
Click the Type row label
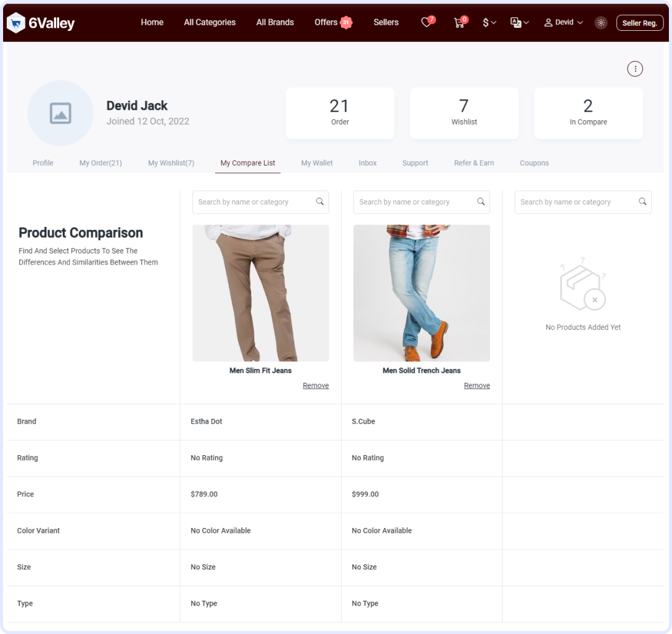click(x=25, y=604)
